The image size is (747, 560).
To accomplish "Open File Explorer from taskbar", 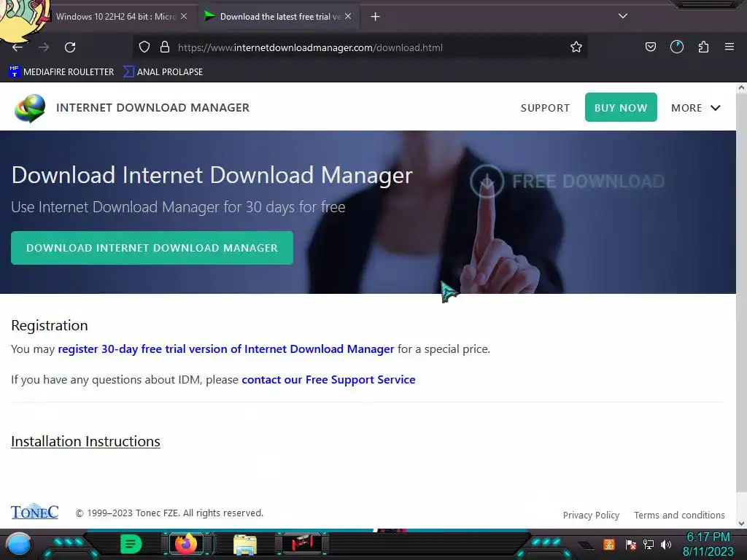I will click(245, 544).
